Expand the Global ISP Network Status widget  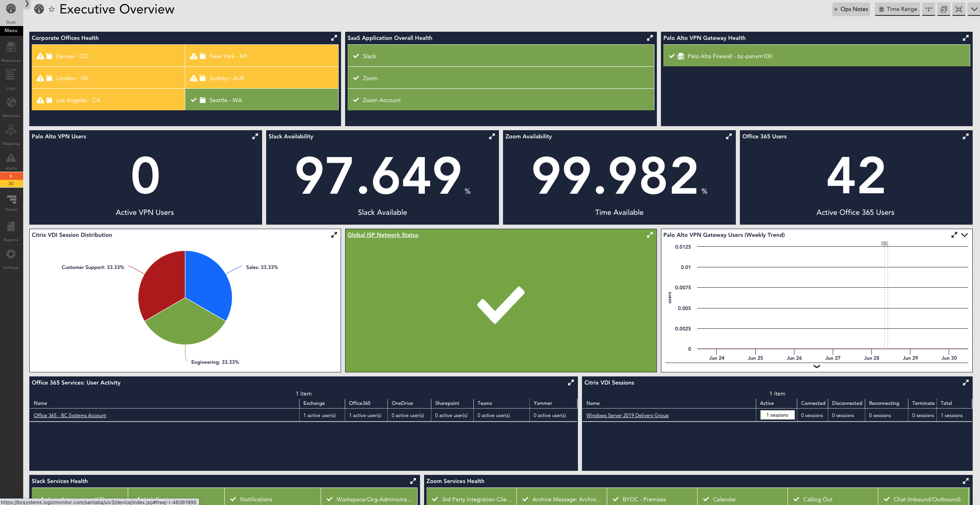click(x=650, y=235)
